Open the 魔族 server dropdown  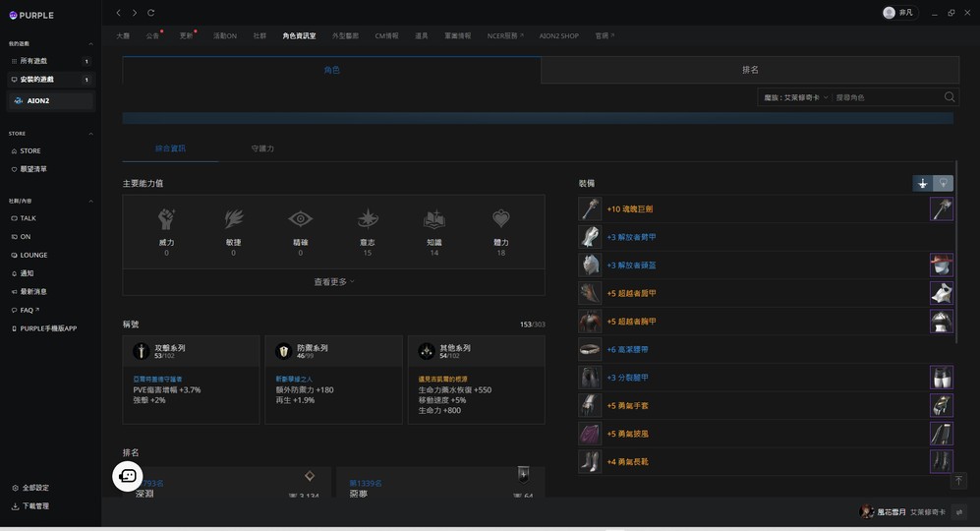(x=795, y=97)
